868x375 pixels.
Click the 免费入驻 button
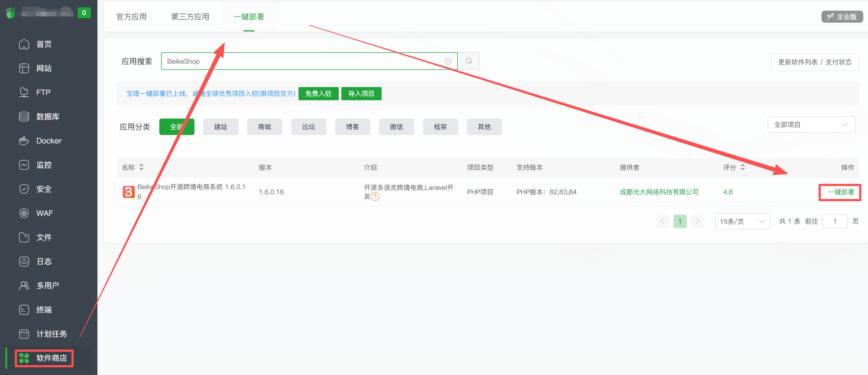(x=319, y=94)
